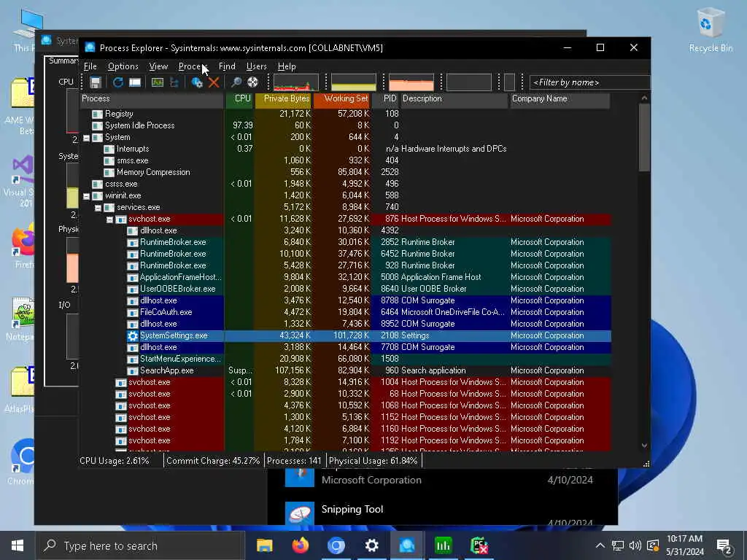Screen dimensions: 747x560
Task: Click the vertical scrollbar thumb of the process list
Action: (644, 137)
